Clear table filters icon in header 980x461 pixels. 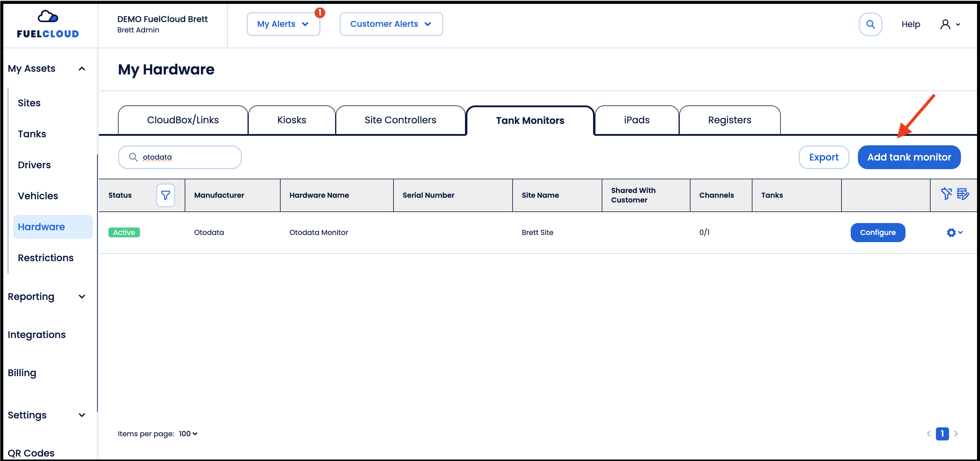point(946,194)
